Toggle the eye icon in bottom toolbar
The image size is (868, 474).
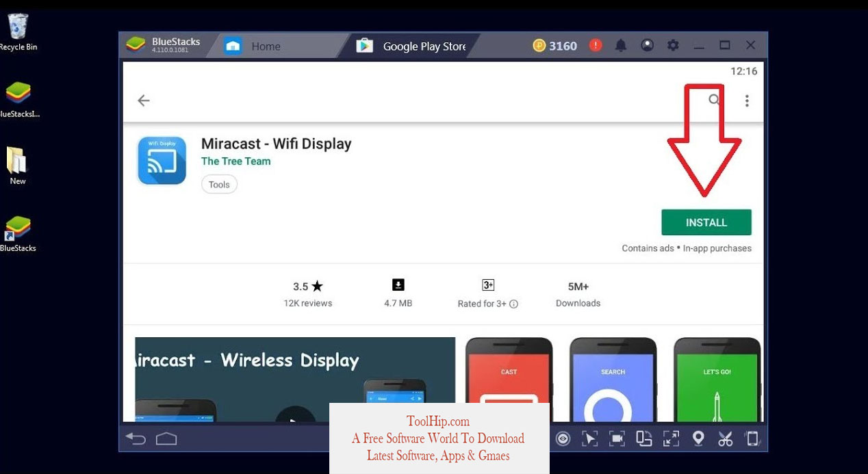point(563,438)
